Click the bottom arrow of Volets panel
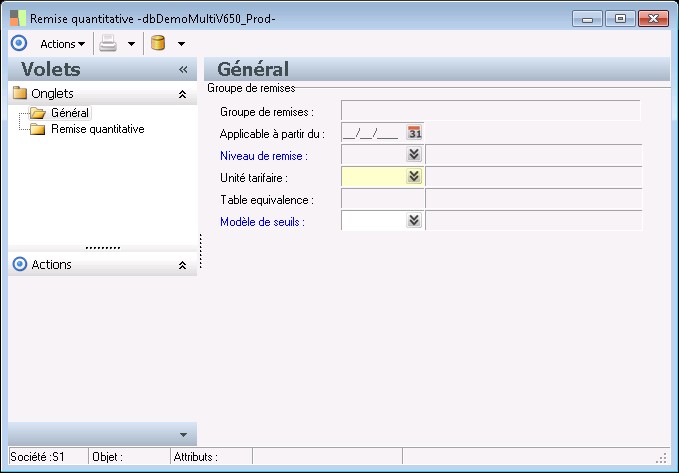679x473 pixels. coord(183,435)
